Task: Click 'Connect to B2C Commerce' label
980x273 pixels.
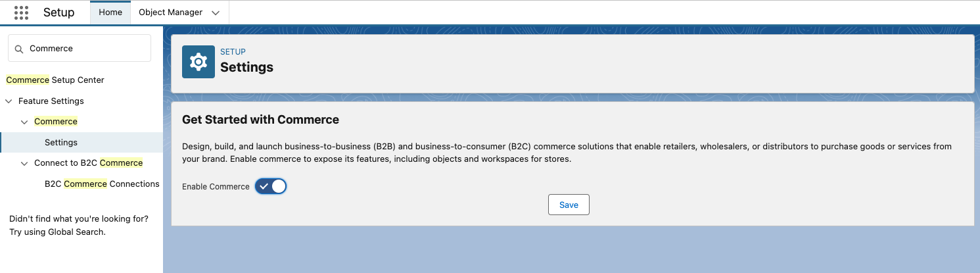Action: tap(89, 163)
